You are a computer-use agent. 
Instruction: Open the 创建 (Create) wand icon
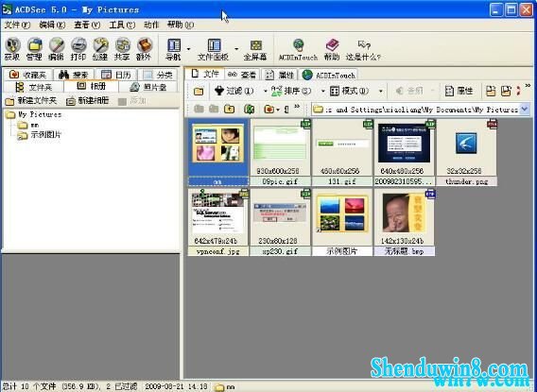(100, 49)
